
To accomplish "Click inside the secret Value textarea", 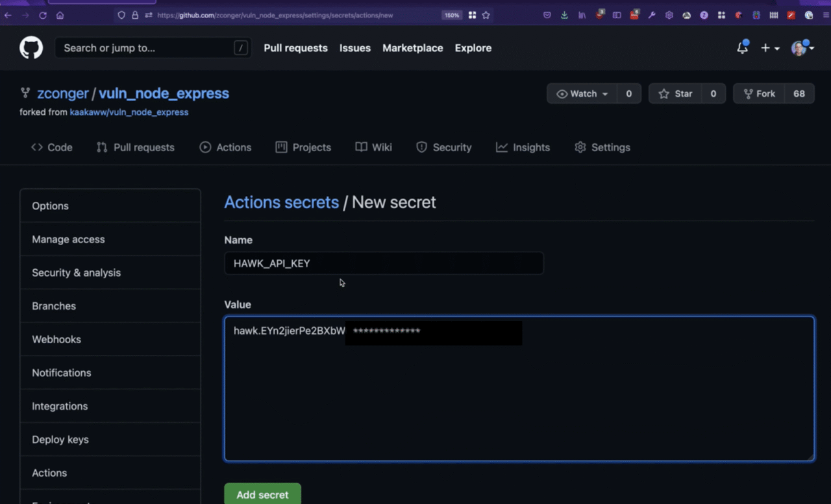I will (x=519, y=389).
